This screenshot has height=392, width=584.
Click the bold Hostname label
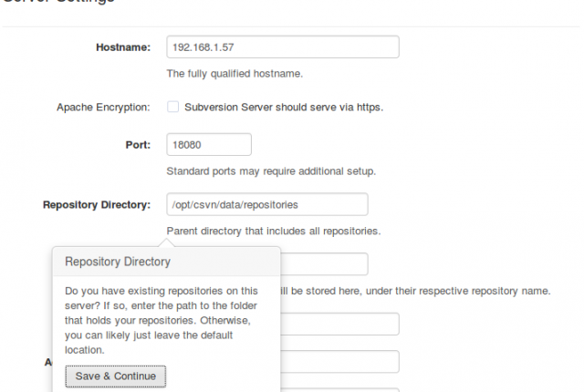coord(123,47)
